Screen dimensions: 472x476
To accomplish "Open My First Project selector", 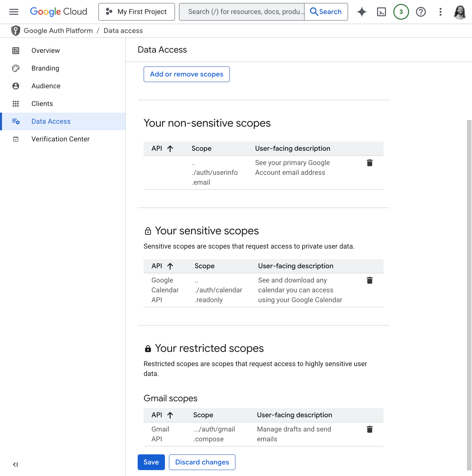I will 136,12.
